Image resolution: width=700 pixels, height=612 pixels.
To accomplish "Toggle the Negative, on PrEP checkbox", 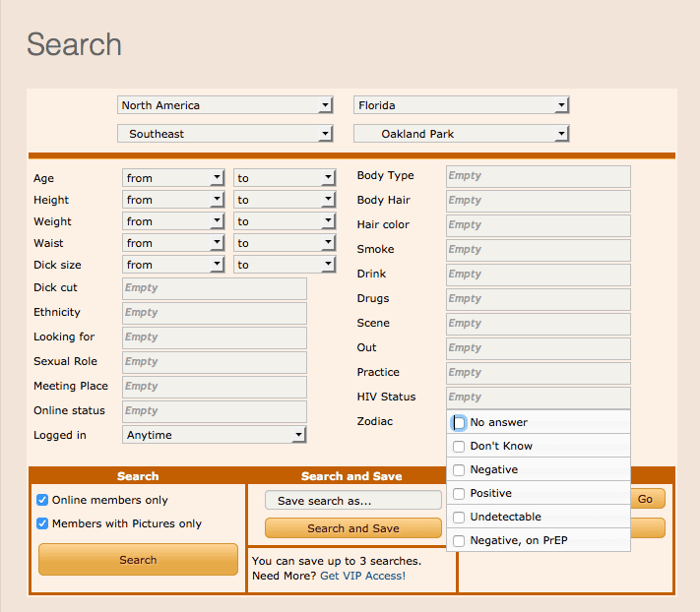I will pos(459,541).
